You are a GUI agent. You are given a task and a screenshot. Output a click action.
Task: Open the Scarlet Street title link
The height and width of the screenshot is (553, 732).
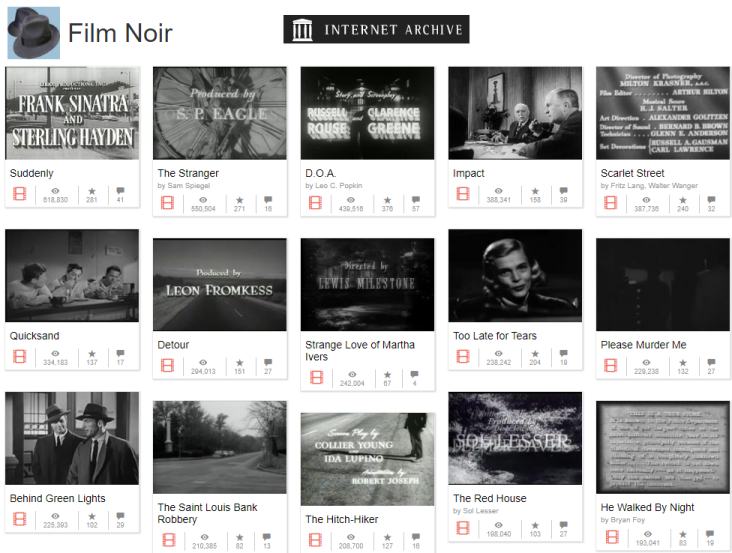pos(633,173)
